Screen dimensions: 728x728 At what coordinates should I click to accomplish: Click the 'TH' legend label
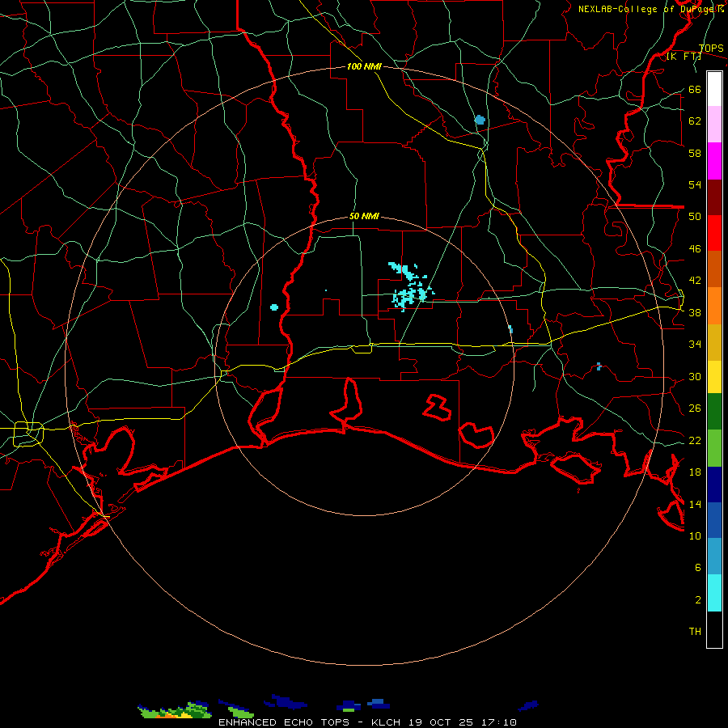(x=695, y=632)
